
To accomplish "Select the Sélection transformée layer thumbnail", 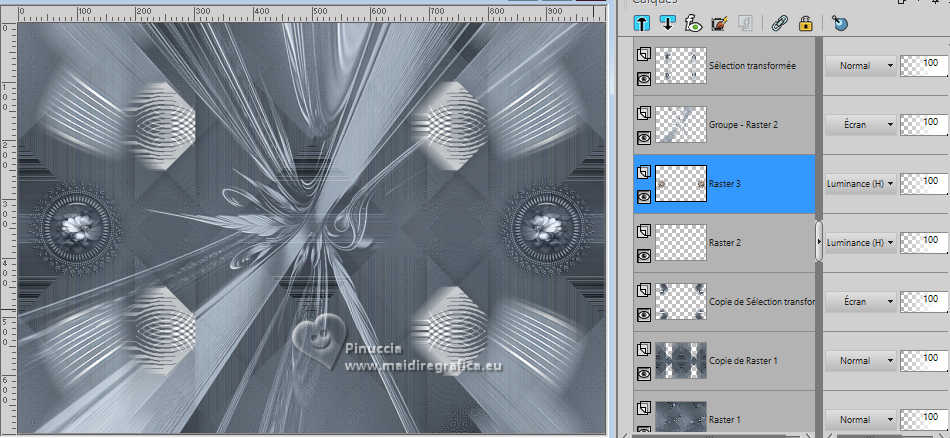I will pos(681,65).
